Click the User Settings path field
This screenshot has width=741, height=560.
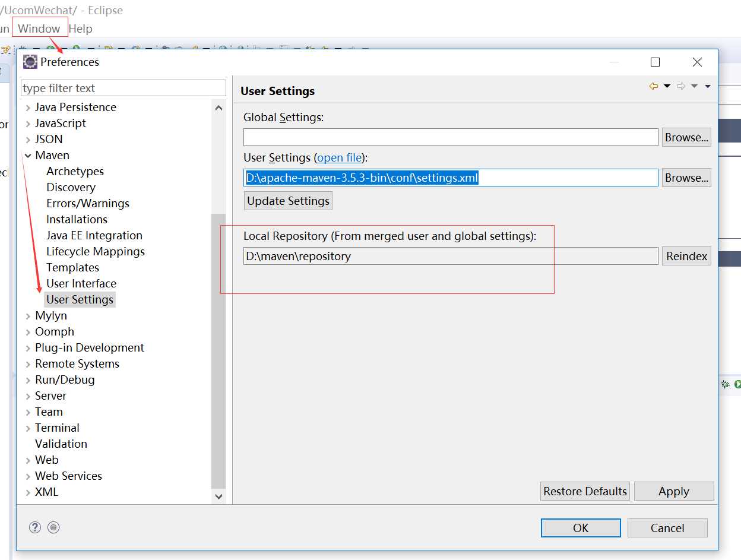click(x=451, y=178)
